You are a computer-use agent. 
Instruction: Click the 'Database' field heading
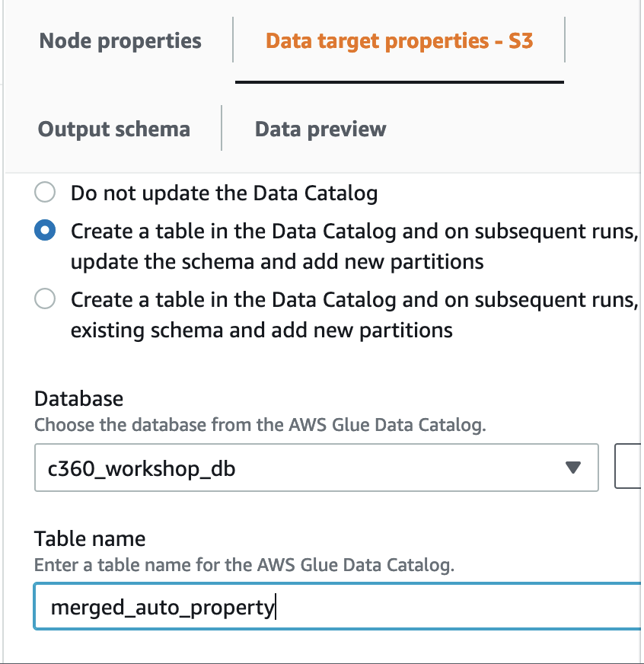tap(79, 398)
